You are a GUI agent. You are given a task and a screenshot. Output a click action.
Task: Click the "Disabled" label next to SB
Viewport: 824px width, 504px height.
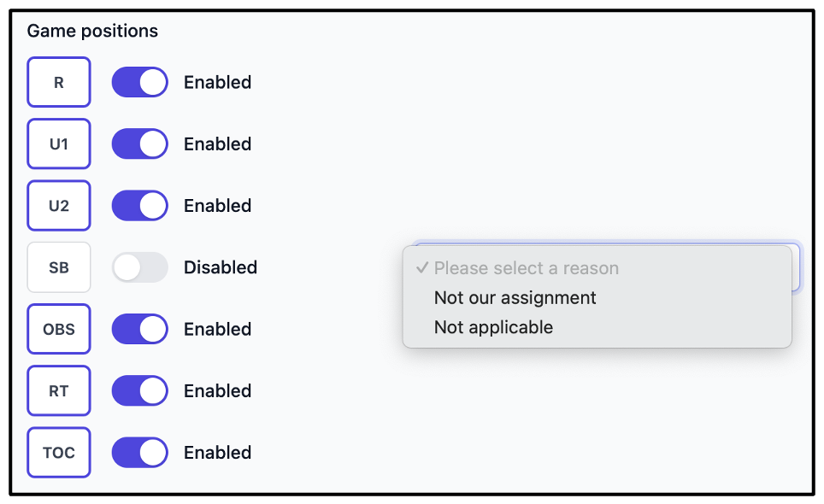(x=221, y=267)
